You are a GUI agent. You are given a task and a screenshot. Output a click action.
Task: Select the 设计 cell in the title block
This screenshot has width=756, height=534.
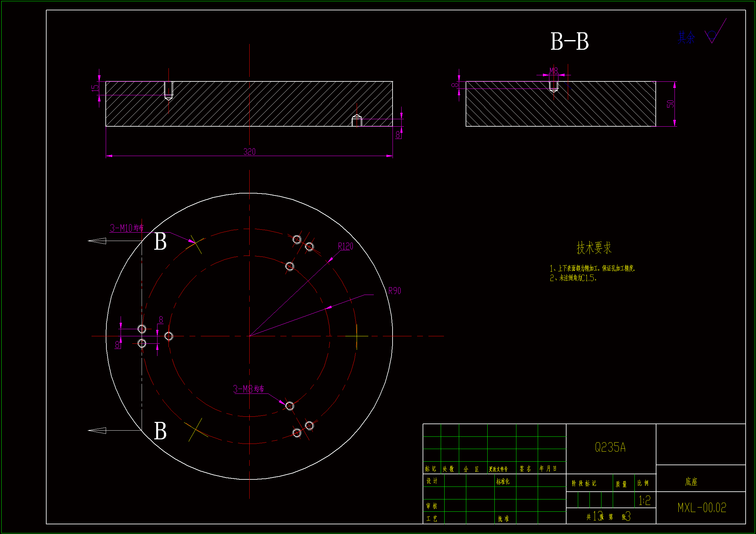point(432,481)
